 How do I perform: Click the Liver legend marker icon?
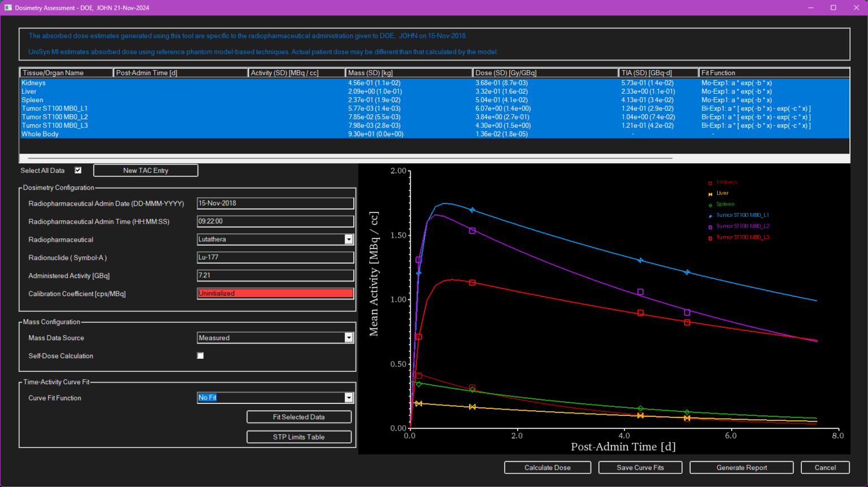pyautogui.click(x=710, y=193)
